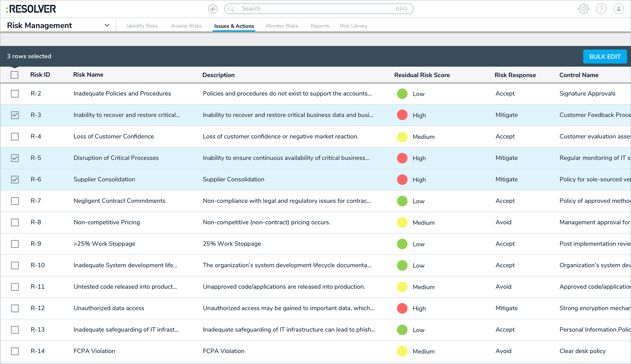Click the Resolver logo
631x364 pixels.
pyautogui.click(x=31, y=9)
